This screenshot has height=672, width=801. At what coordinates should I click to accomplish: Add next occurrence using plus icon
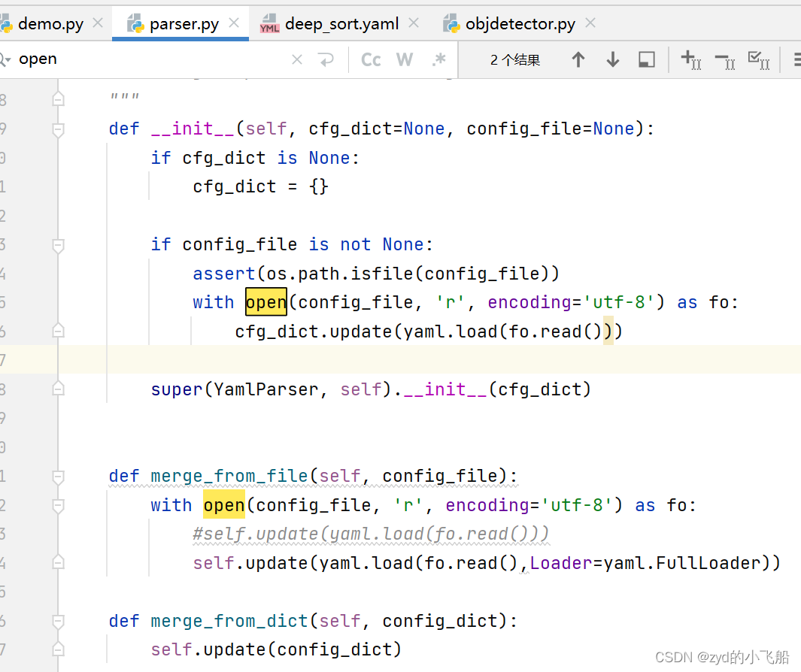[x=690, y=59]
